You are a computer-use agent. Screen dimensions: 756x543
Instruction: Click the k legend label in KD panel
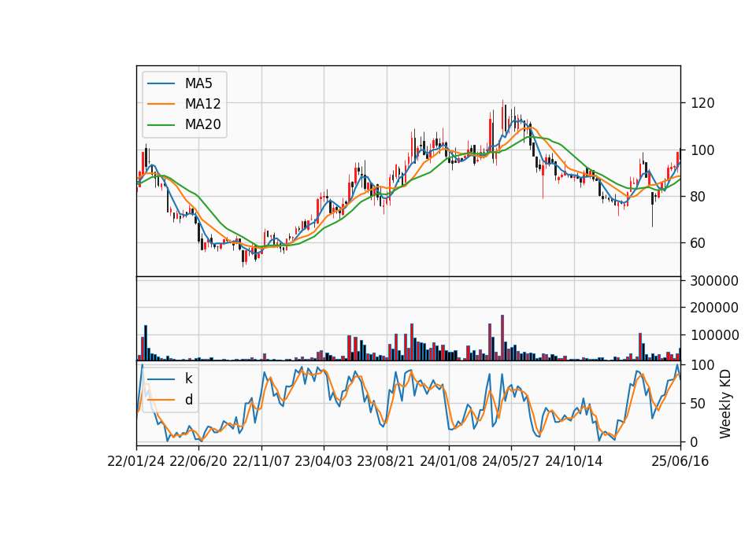[x=188, y=379]
